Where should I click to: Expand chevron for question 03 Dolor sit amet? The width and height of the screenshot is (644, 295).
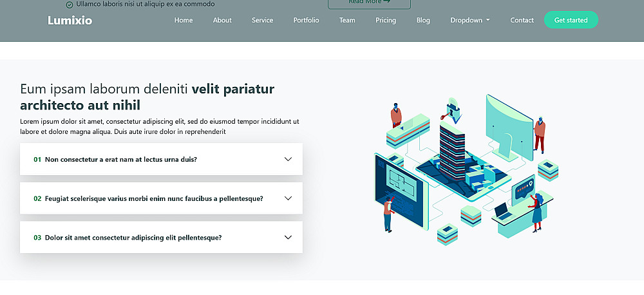(288, 237)
